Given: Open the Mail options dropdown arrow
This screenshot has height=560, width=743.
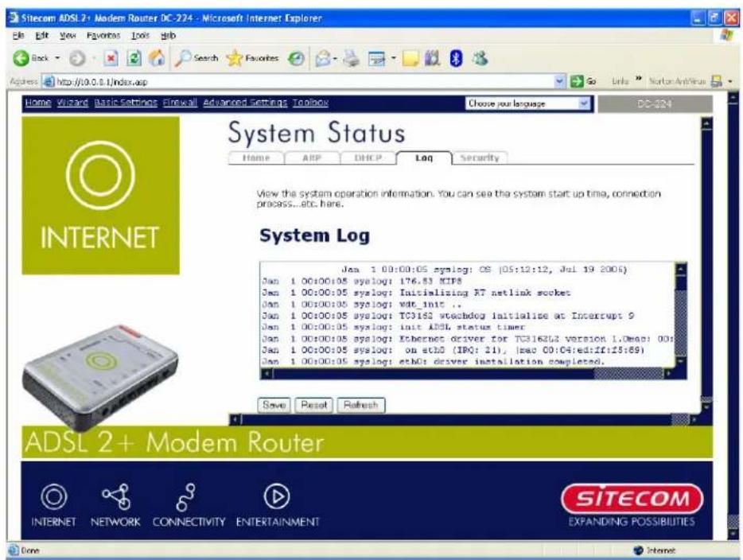Looking at the screenshot, I should 335,59.
